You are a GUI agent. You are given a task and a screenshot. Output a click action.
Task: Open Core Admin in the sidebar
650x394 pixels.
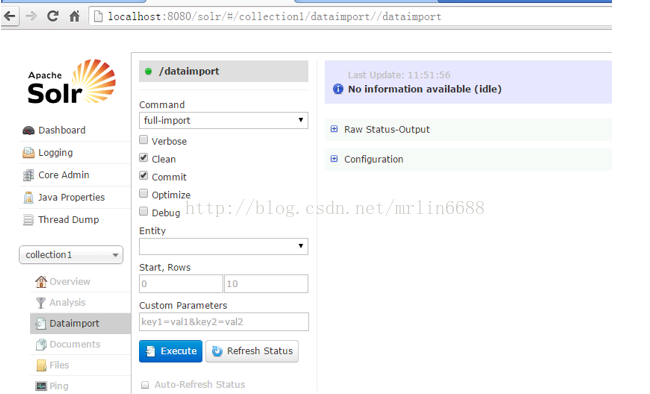coord(64,175)
